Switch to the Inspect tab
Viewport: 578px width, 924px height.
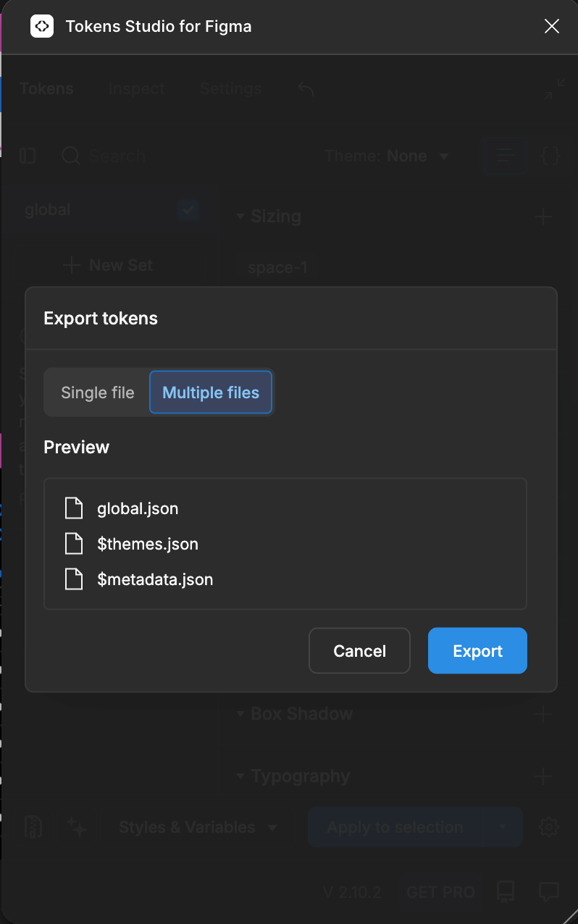click(137, 89)
